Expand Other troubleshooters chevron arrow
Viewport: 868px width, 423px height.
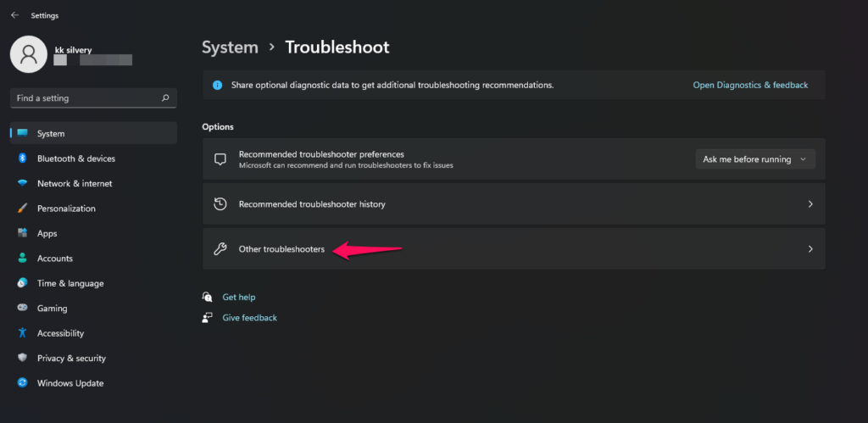810,249
